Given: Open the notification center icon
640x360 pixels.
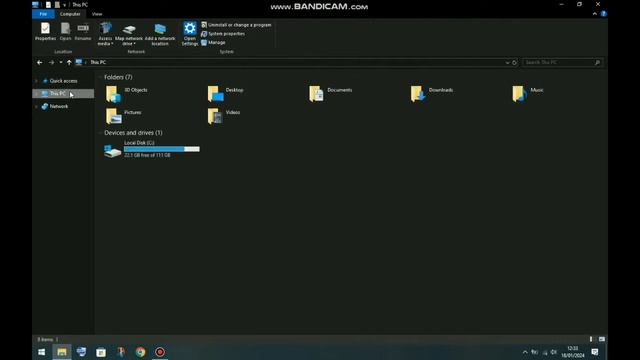Looking at the screenshot, I should click(595, 352).
